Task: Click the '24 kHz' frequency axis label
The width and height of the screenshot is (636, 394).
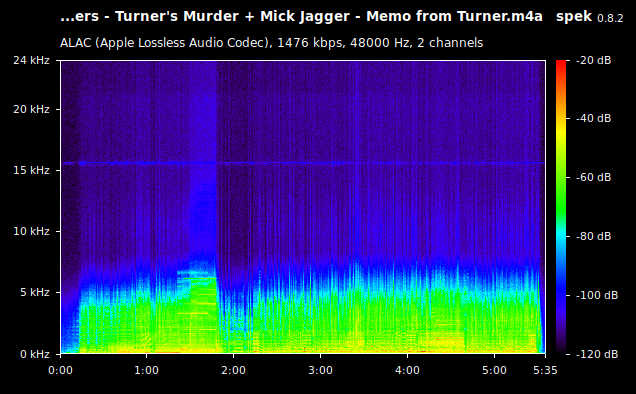Action: [x=31, y=60]
